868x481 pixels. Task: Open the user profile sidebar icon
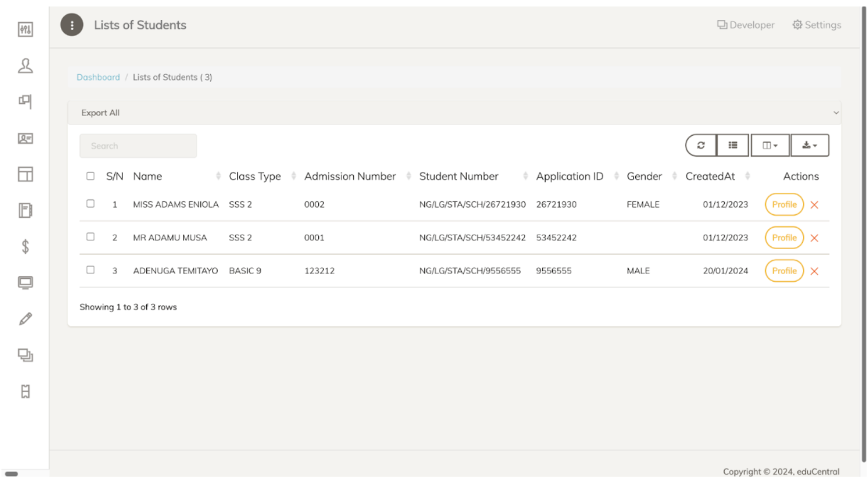pyautogui.click(x=25, y=66)
